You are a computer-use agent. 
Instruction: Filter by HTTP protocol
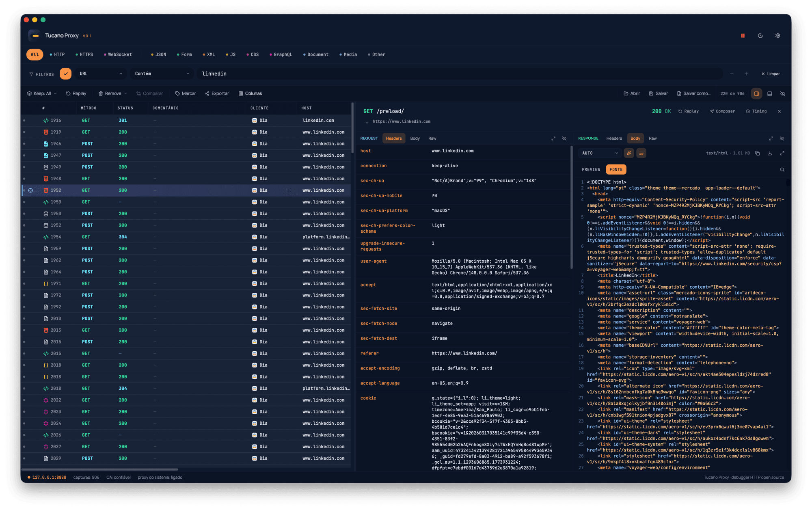point(57,54)
